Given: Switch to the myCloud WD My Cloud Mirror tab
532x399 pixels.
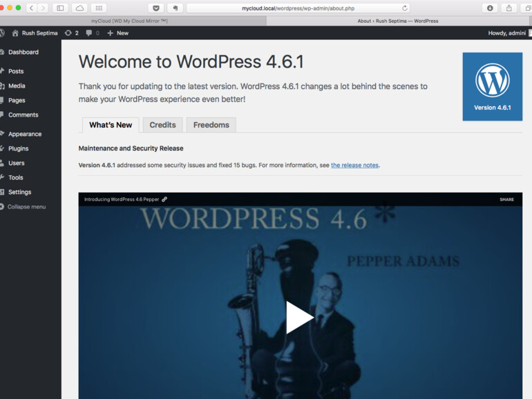Looking at the screenshot, I should point(129,21).
